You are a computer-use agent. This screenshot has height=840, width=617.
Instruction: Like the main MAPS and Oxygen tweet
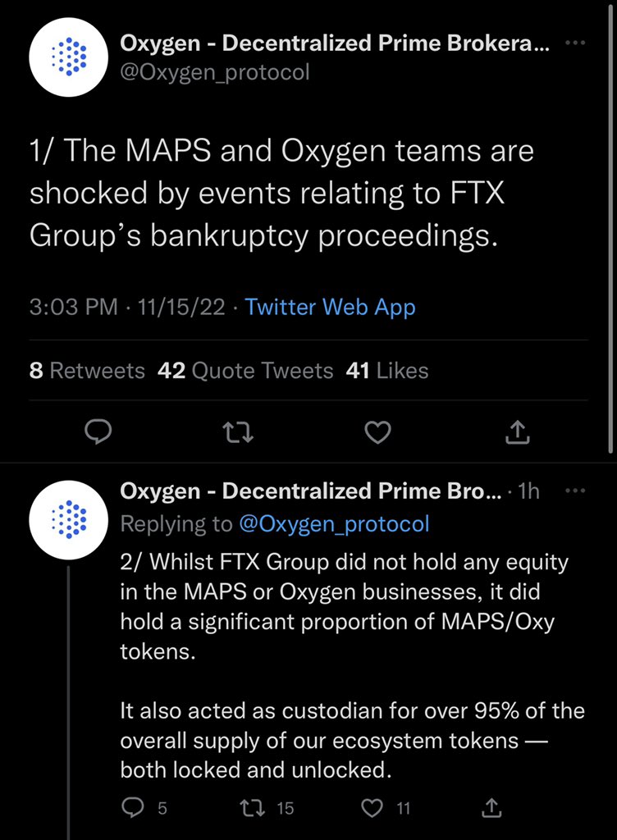pos(377,431)
